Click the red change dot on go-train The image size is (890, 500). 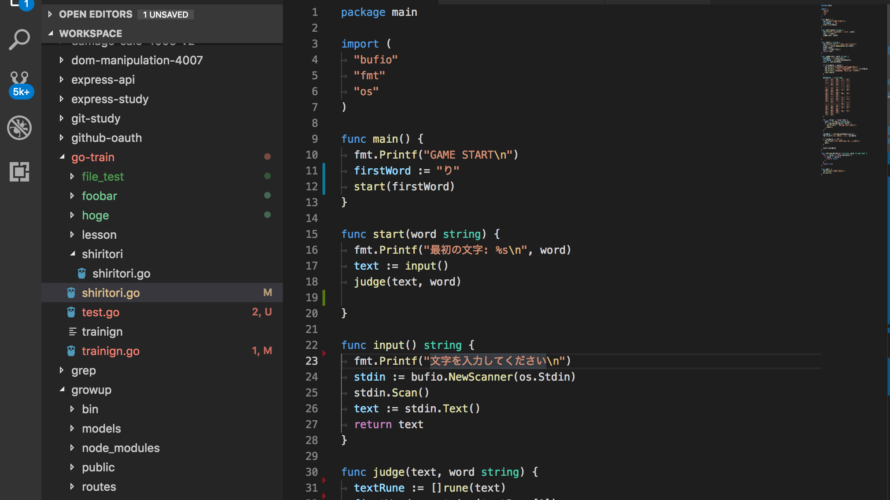(267, 157)
